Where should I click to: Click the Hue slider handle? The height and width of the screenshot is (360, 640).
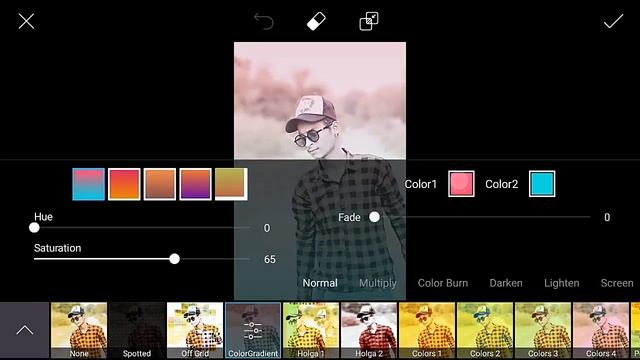coord(34,228)
